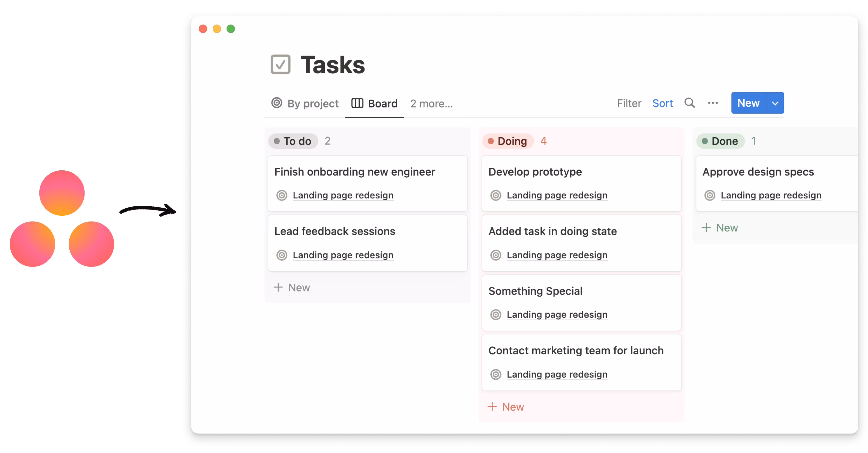This screenshot has width=868, height=453.
Task: Click the green Done status dot
Action: point(705,141)
